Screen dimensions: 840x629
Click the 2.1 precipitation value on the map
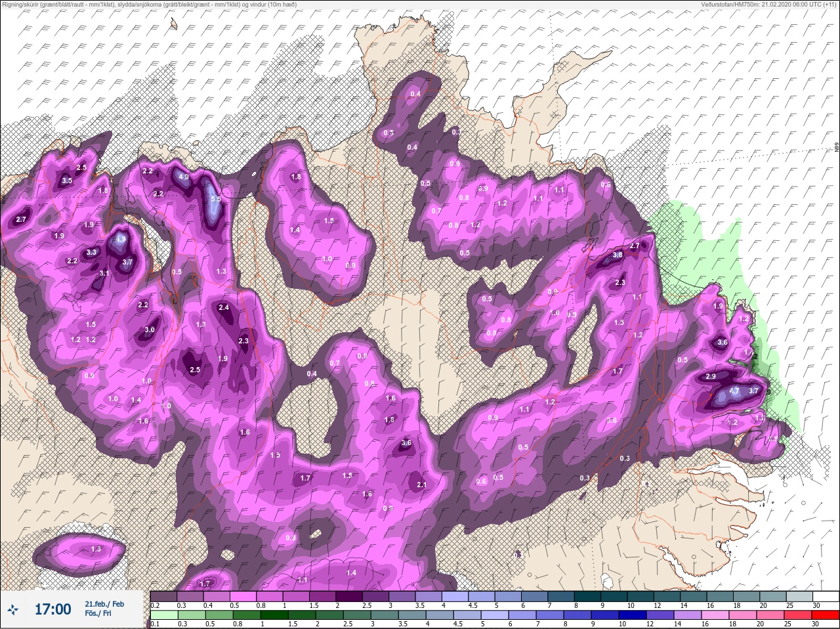tap(422, 485)
